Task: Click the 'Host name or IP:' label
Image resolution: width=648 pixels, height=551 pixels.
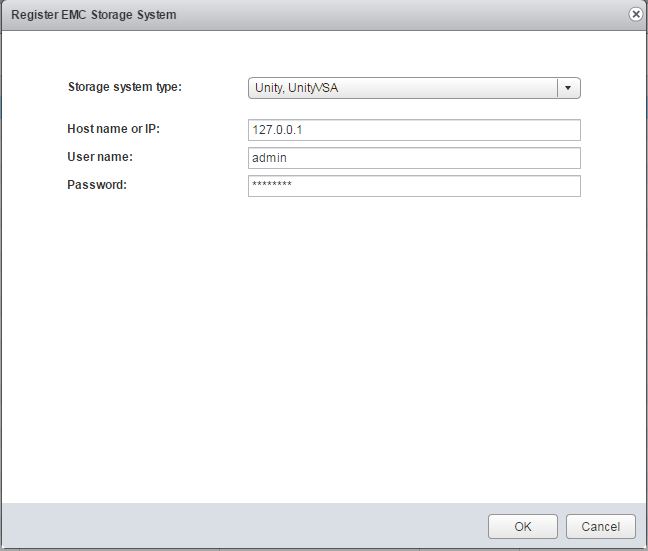Action: coord(114,129)
